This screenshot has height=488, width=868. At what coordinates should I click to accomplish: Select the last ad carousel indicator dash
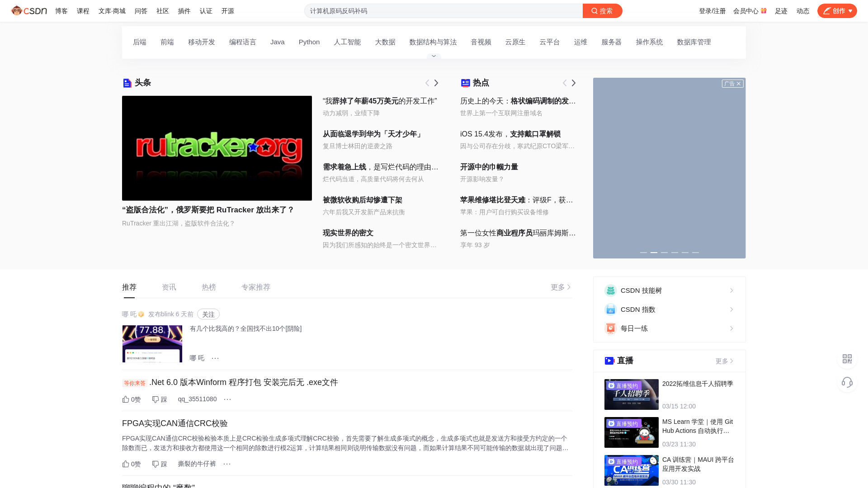[x=695, y=253]
